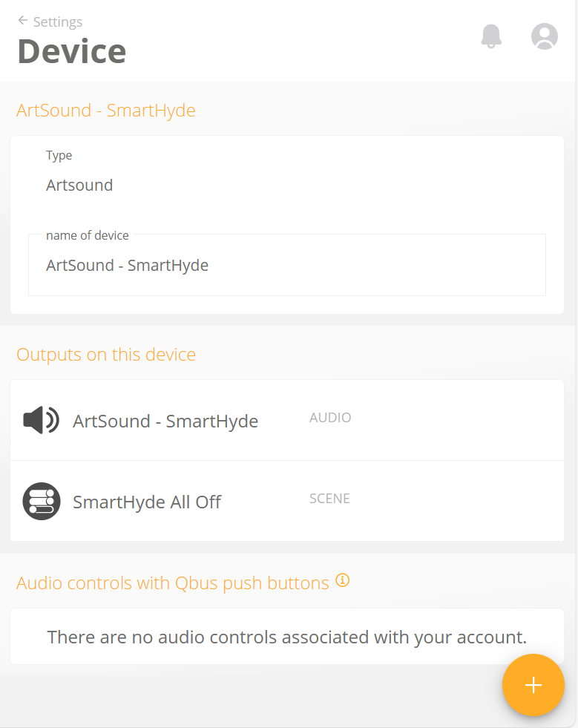Viewport: 578px width, 728px height.
Task: Click the Artsound device type value
Action: click(79, 186)
